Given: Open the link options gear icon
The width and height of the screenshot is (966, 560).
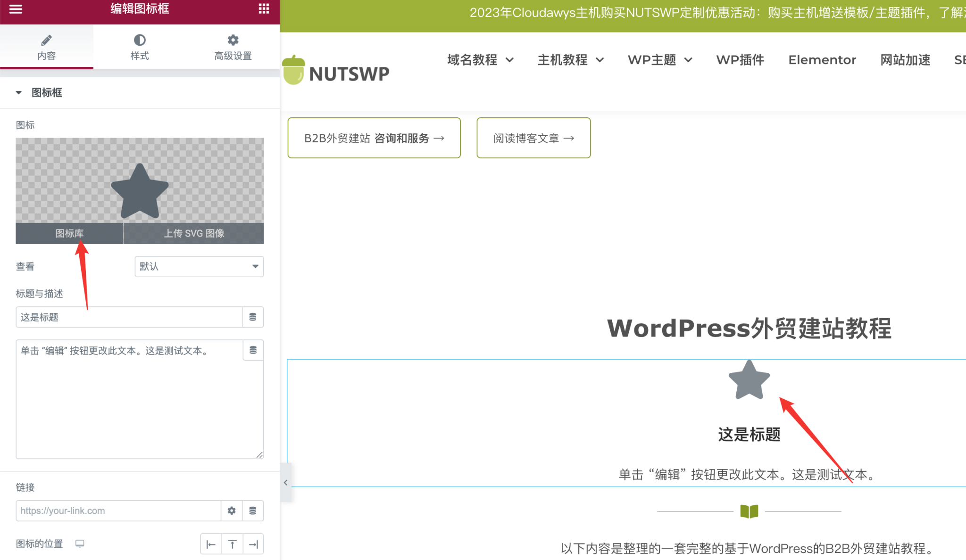Looking at the screenshot, I should click(231, 511).
